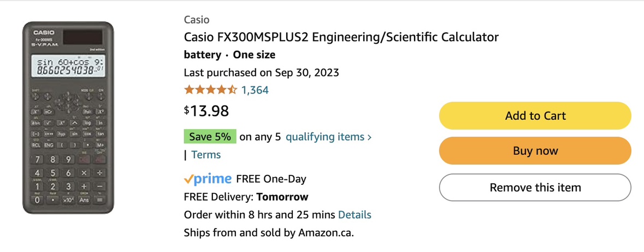Open the qualifying items link
This screenshot has height=252, width=644.
tap(324, 137)
